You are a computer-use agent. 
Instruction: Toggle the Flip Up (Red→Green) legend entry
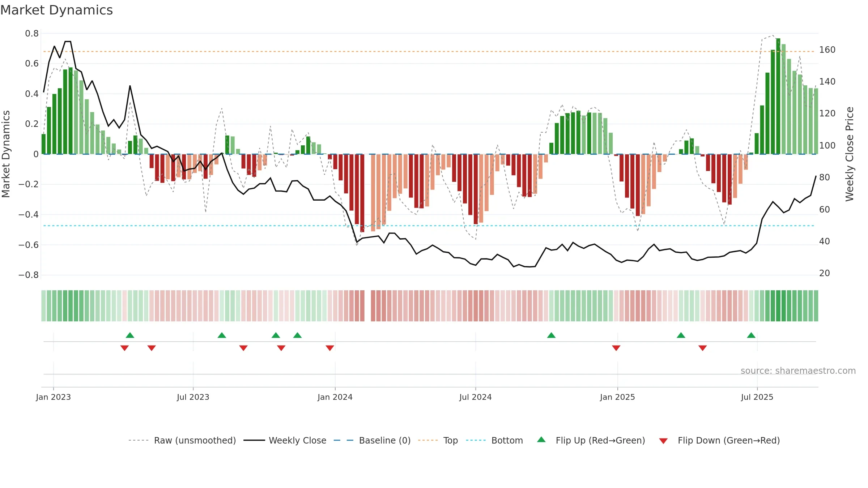click(x=591, y=440)
